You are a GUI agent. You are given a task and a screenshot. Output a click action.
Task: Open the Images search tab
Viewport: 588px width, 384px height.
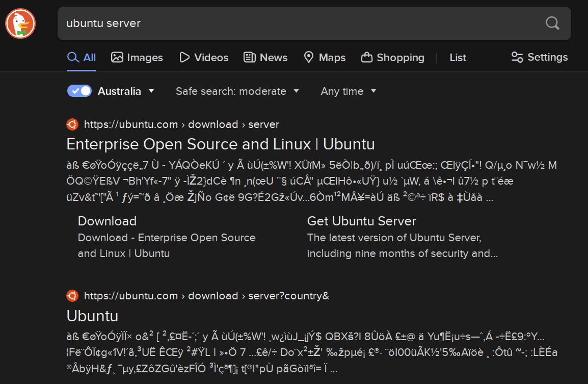[x=137, y=58]
